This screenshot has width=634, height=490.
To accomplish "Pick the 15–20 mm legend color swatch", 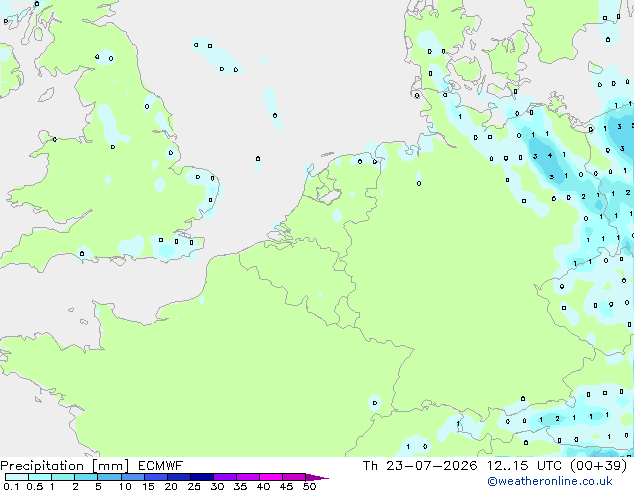I will coord(156,477).
